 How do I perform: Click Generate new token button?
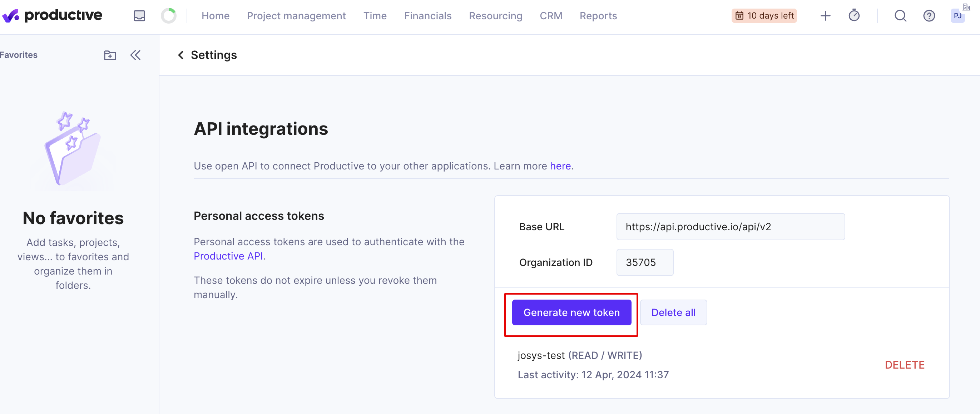pos(571,312)
